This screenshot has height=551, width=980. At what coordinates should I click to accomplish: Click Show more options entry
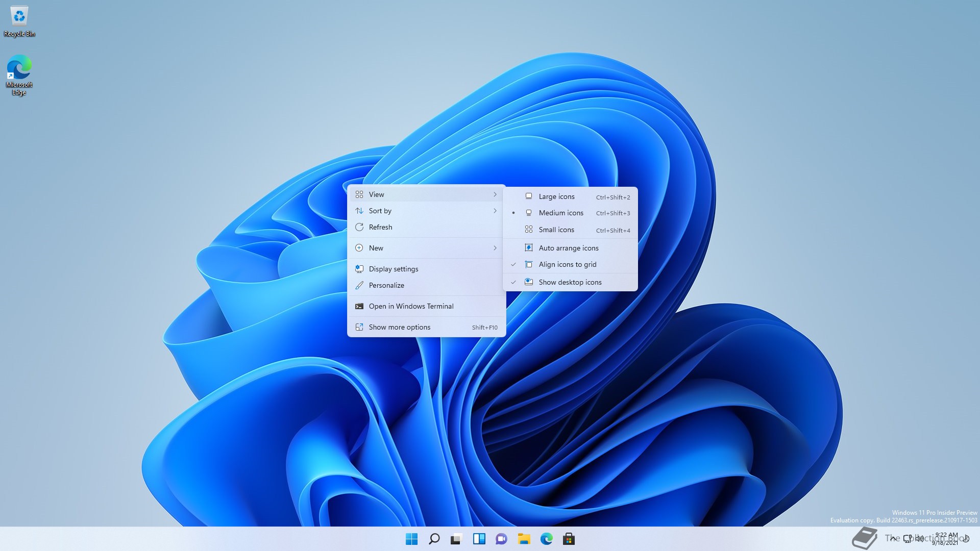pyautogui.click(x=399, y=327)
